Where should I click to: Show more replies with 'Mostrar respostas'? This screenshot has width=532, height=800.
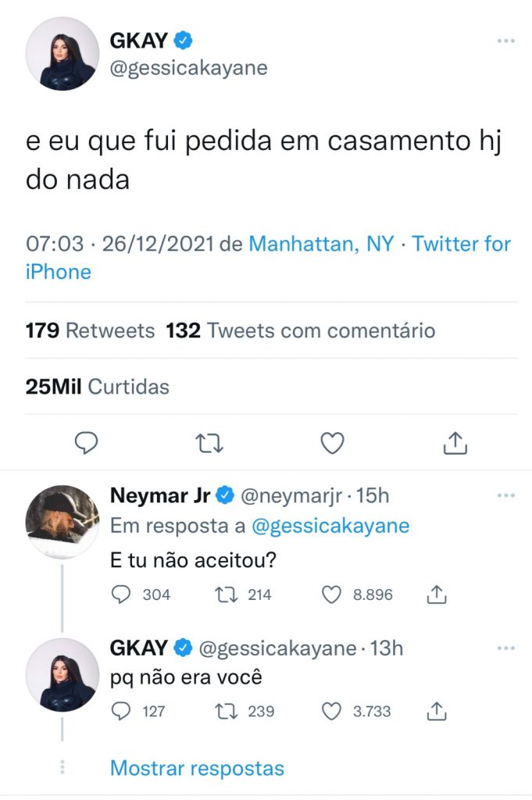(x=197, y=768)
